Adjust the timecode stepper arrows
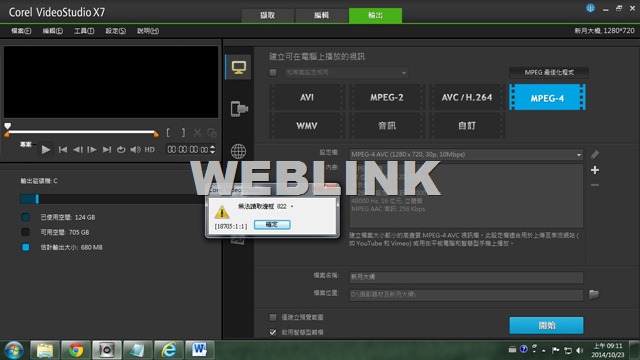 pos(212,150)
